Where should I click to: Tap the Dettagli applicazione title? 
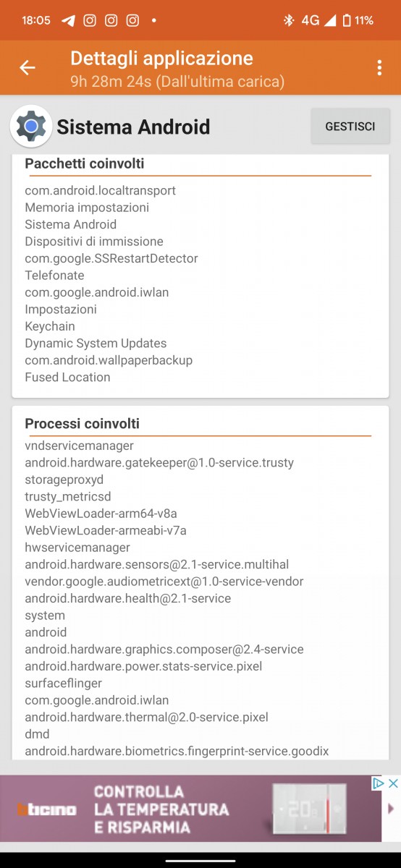(162, 59)
